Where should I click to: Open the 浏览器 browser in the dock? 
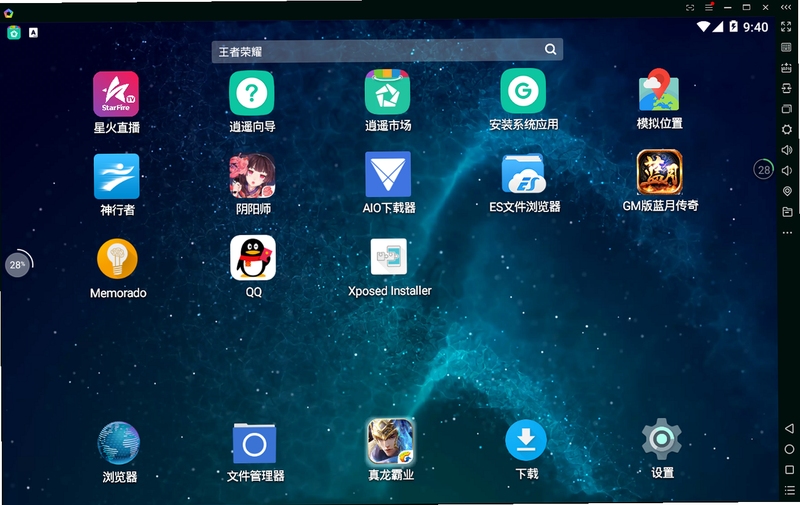point(118,444)
